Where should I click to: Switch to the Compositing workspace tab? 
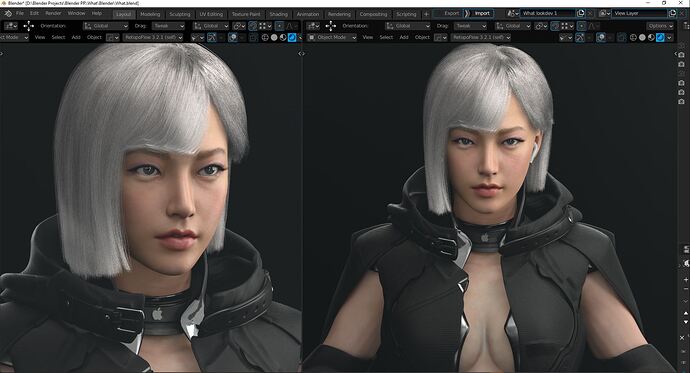pyautogui.click(x=373, y=14)
